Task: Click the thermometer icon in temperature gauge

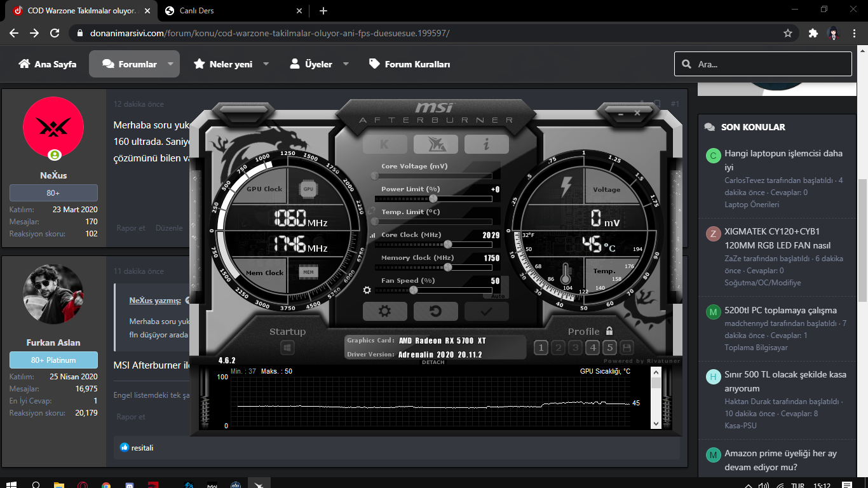Action: [567, 273]
